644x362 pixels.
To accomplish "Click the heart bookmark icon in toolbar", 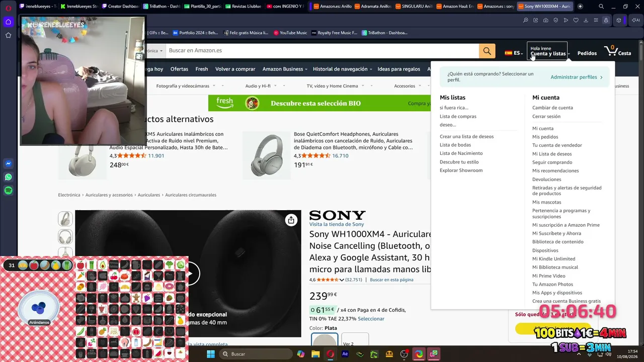I will coord(576,20).
